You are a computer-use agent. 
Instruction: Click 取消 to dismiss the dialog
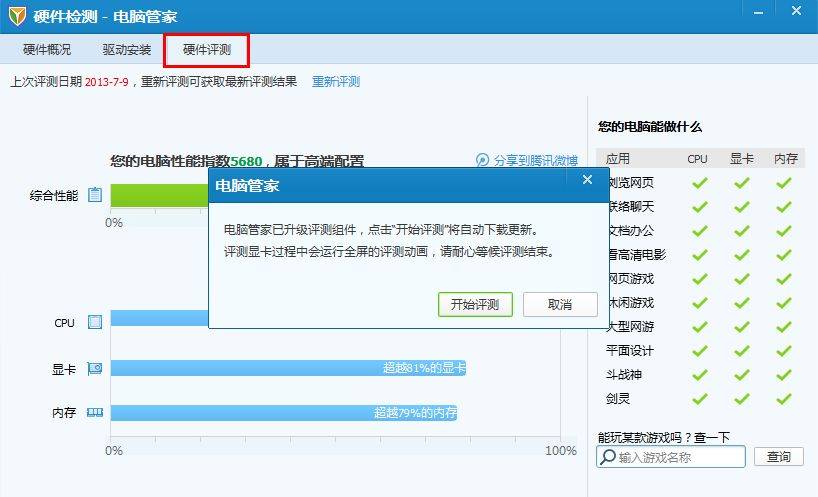coord(560,305)
